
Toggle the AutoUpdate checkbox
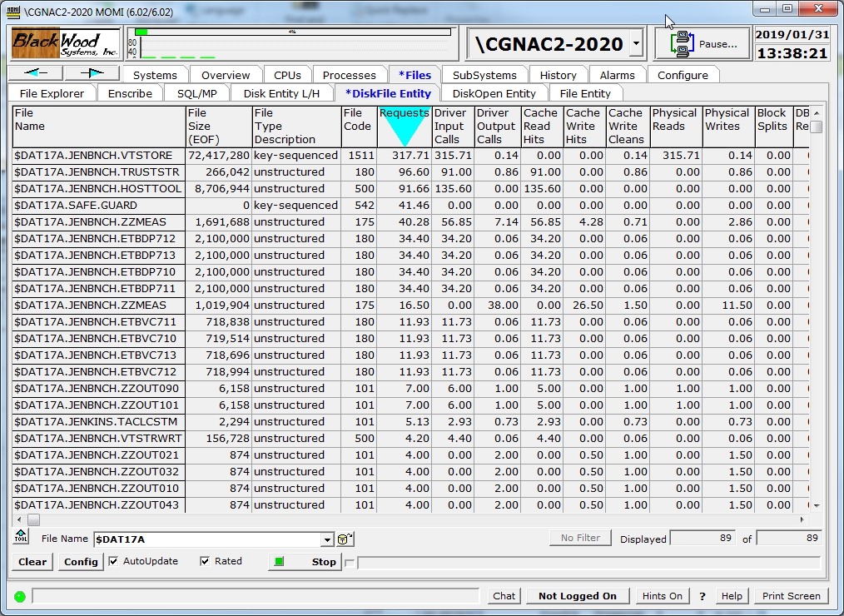point(114,561)
